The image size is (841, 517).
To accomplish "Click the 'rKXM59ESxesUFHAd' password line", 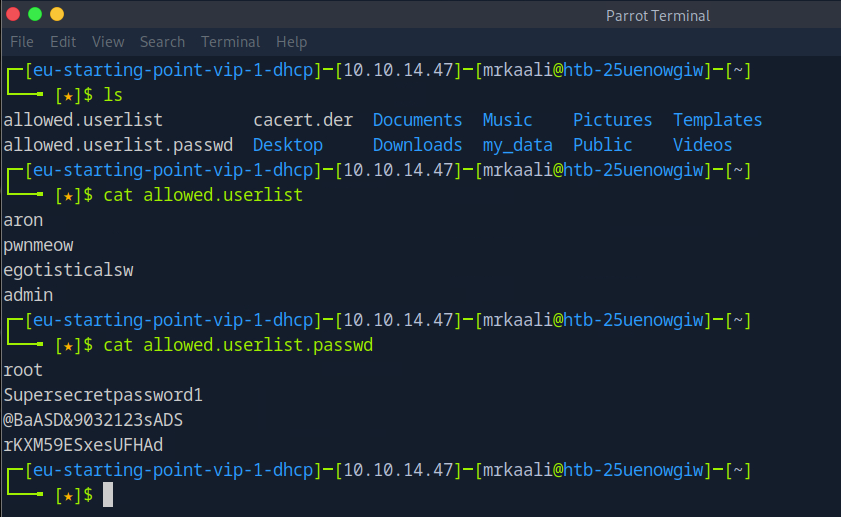I will tap(83, 445).
